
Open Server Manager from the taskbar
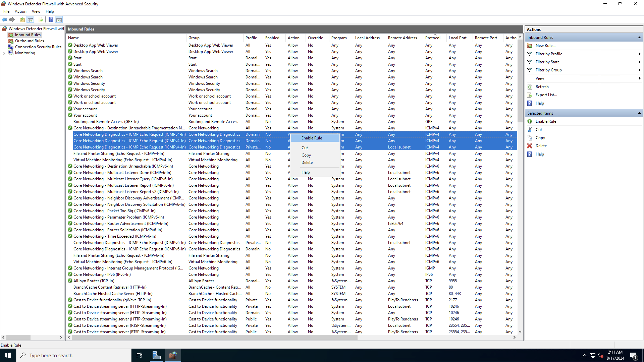(x=156, y=355)
